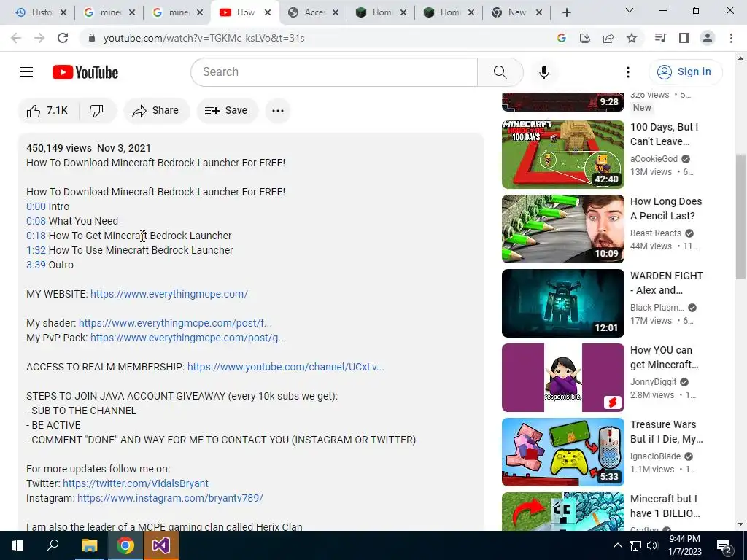The width and height of the screenshot is (747, 560).
Task: Go back in browser history
Action: tap(16, 38)
